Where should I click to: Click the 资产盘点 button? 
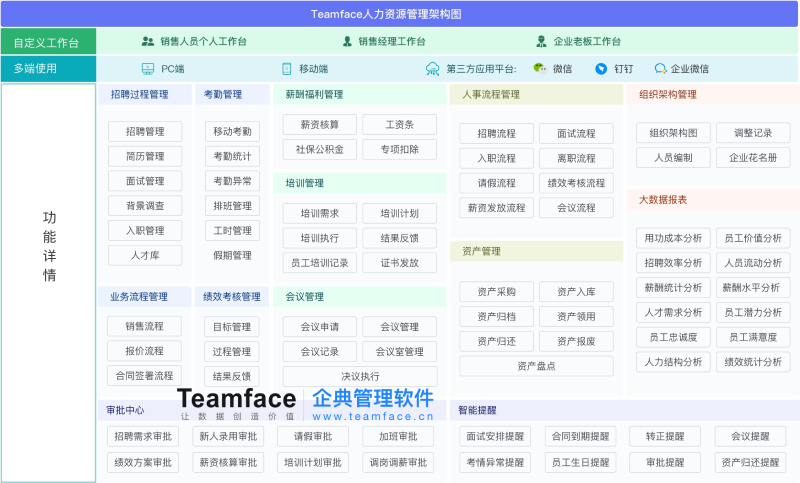click(x=536, y=366)
